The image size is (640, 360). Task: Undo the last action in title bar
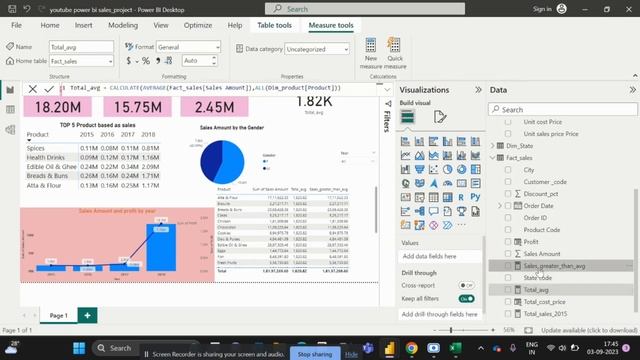[27, 9]
